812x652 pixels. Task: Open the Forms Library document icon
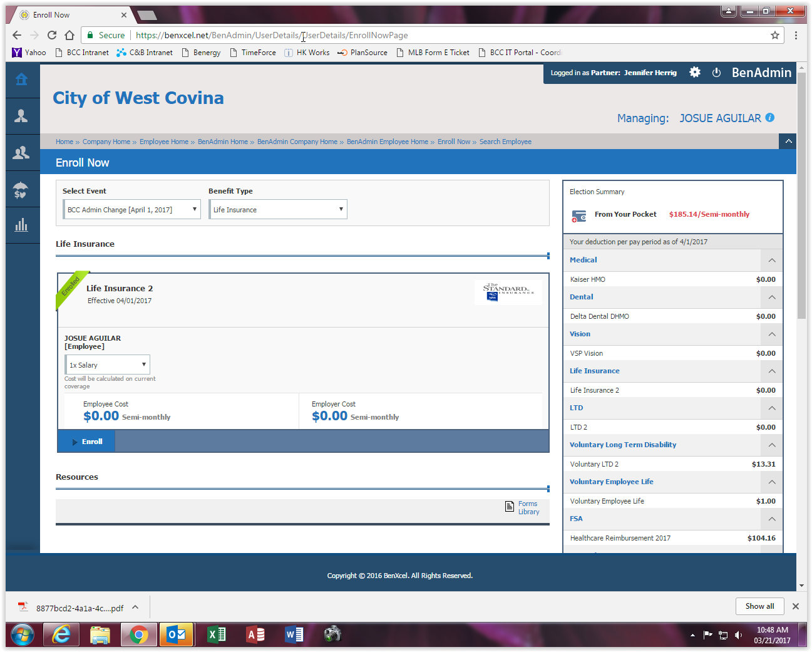click(510, 507)
